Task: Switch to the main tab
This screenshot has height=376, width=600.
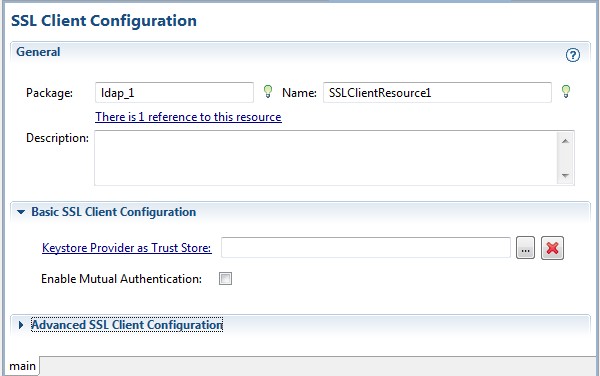Action: [22, 366]
